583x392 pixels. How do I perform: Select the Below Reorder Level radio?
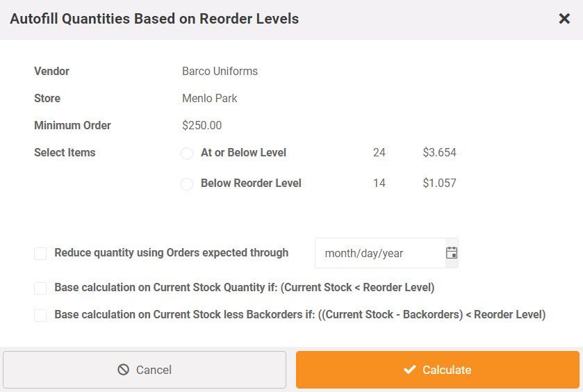187,183
